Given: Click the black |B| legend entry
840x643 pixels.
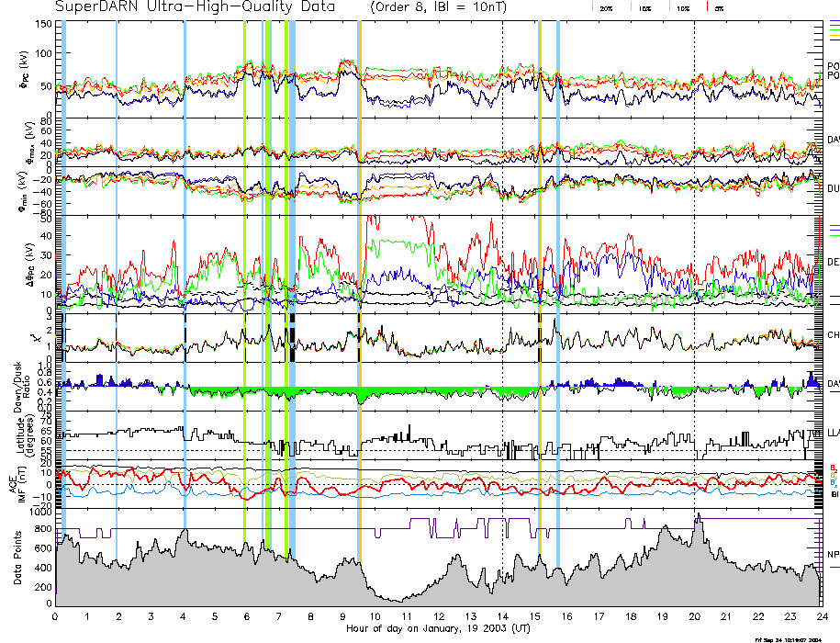Looking at the screenshot, I should click(834, 494).
